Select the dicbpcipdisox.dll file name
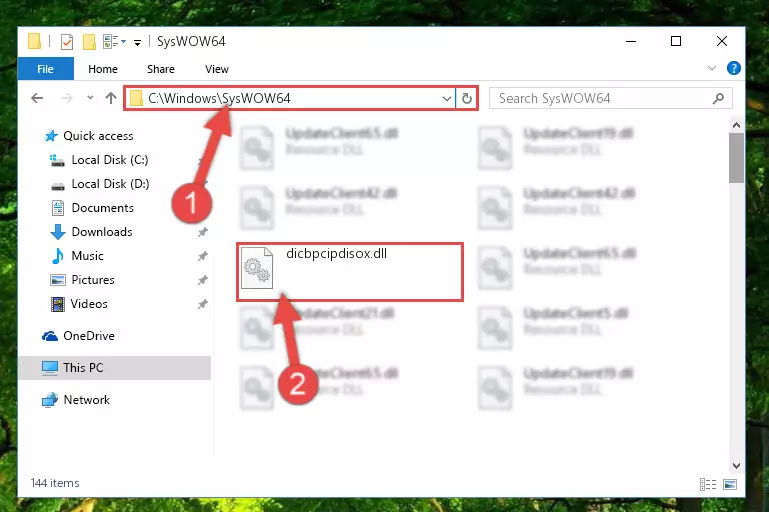This screenshot has width=769, height=512. (336, 254)
